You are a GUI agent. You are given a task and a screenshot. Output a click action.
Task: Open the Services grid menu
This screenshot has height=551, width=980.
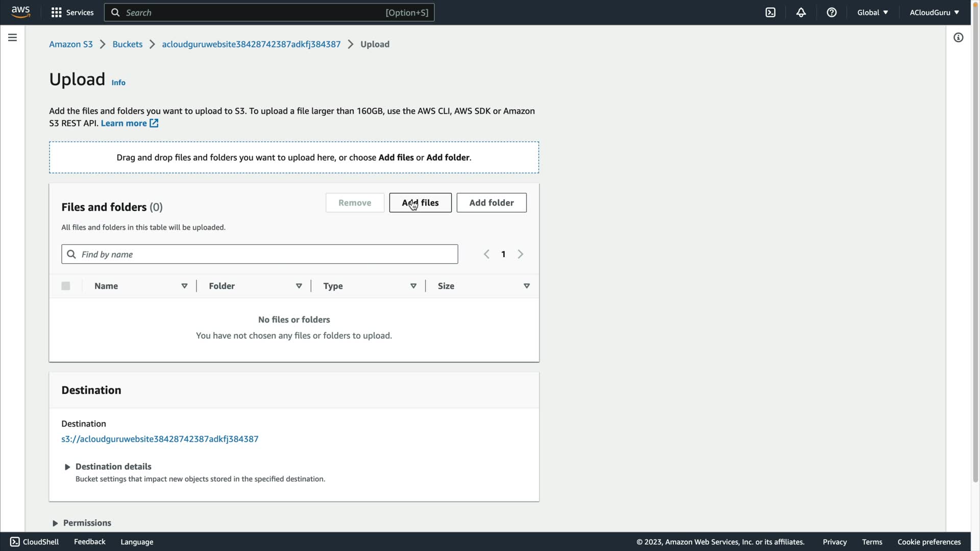(x=72, y=13)
